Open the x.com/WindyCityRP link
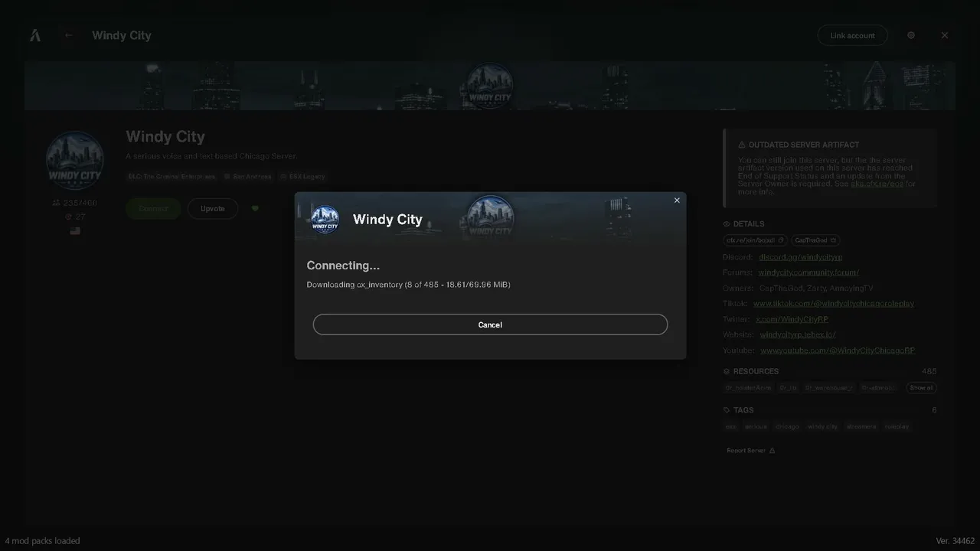The width and height of the screenshot is (980, 551). pos(792,319)
